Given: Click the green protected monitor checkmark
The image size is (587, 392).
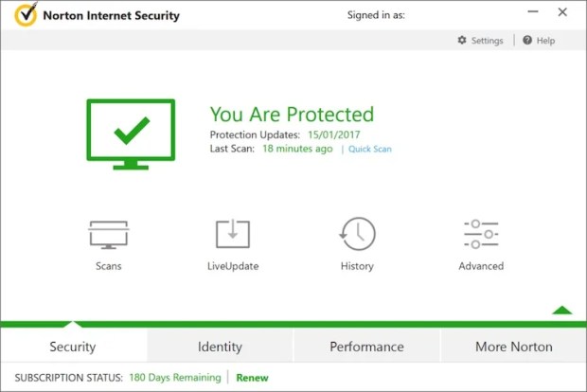Looking at the screenshot, I should (130, 132).
